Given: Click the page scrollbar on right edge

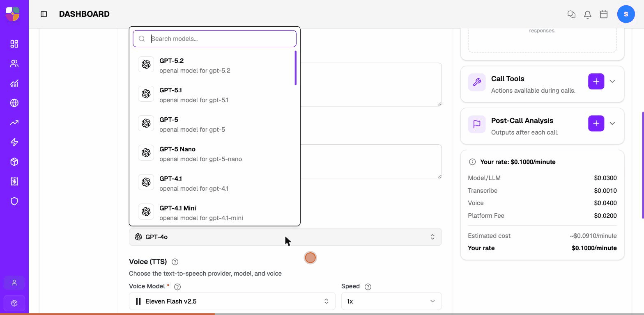Looking at the screenshot, I should [643, 165].
